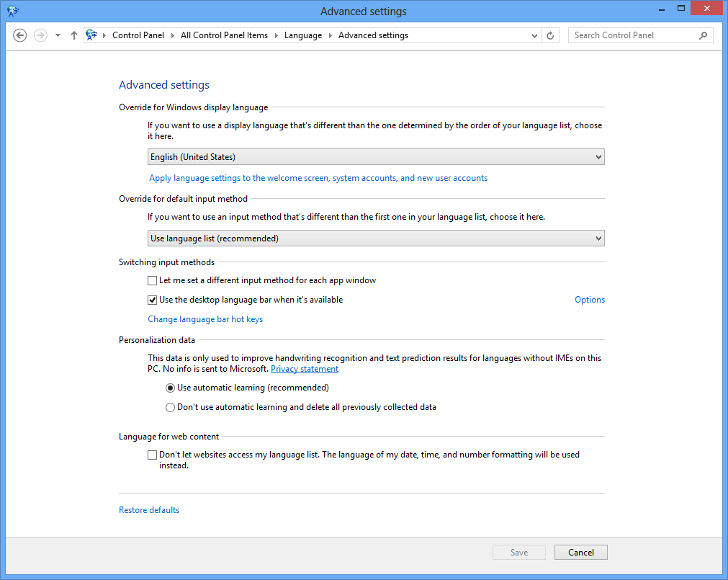
Task: Open the Use language list input method dropdown
Action: 376,238
